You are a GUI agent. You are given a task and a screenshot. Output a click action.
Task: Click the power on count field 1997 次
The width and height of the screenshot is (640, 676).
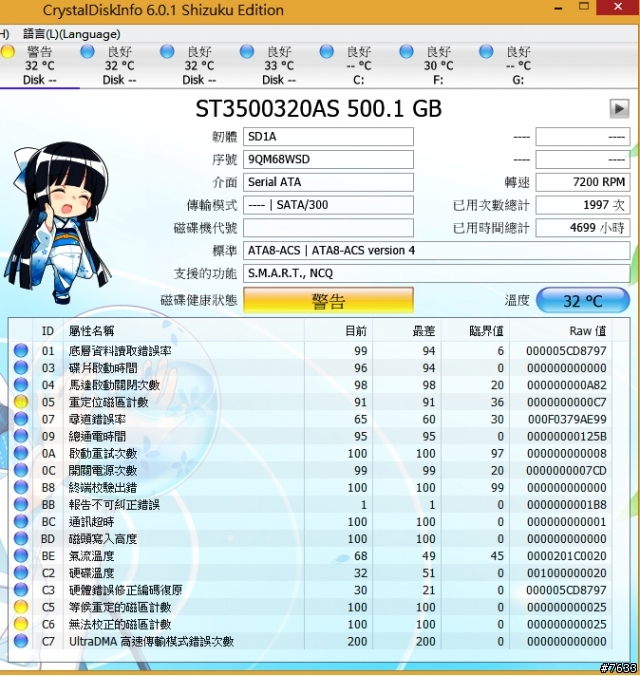point(583,205)
